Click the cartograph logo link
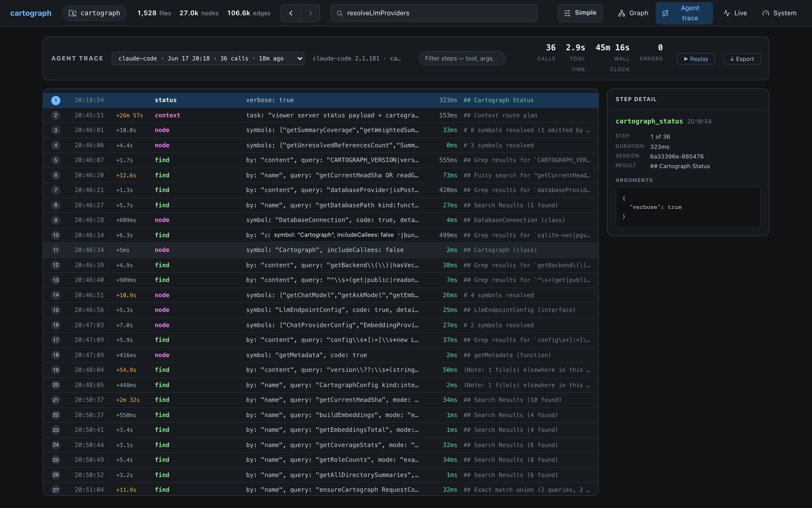Viewport: 812px width, 508px height. coord(31,13)
